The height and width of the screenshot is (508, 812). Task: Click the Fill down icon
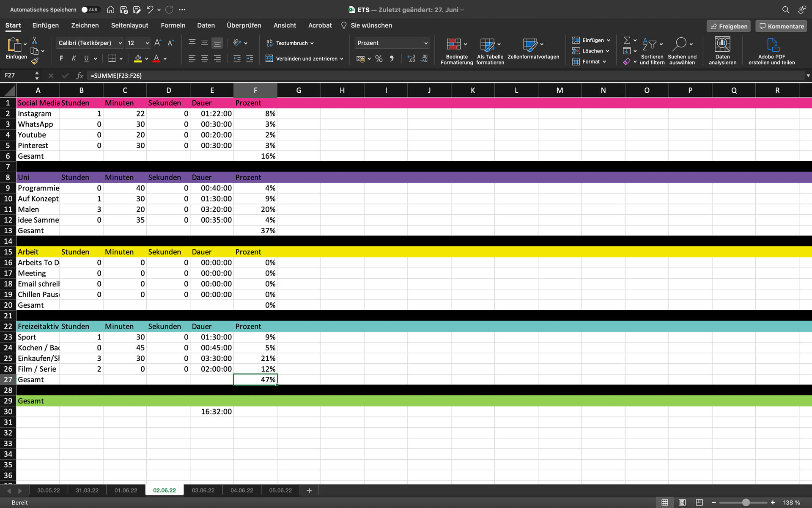pos(627,51)
